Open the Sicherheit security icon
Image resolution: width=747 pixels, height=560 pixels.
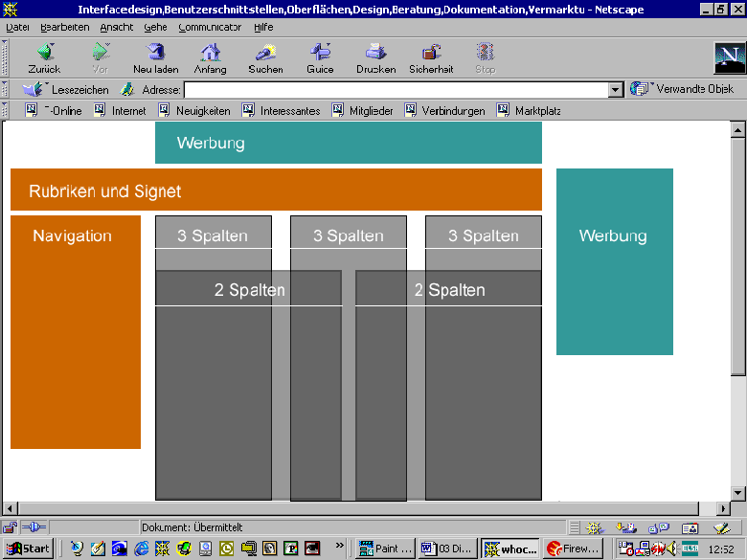tap(430, 53)
